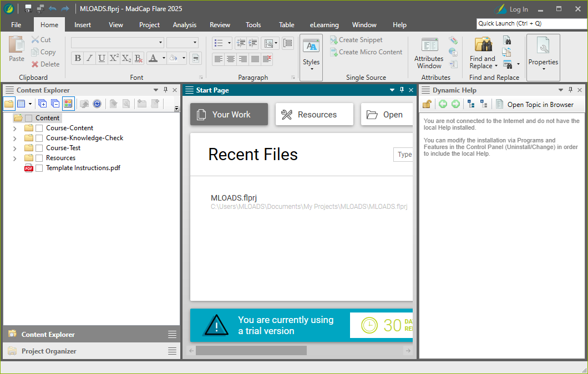Click the Paste clipboard icon
Screen dimensions: 588x374
click(16, 45)
